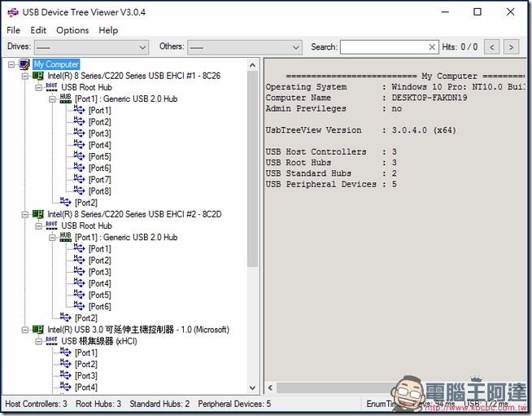This screenshot has height=416, width=532.
Task: Click status bar text Root Hubs: 3
Action: [98, 404]
